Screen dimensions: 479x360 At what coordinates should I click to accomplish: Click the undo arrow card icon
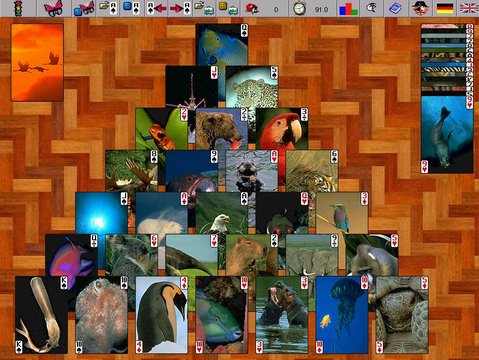point(156,8)
